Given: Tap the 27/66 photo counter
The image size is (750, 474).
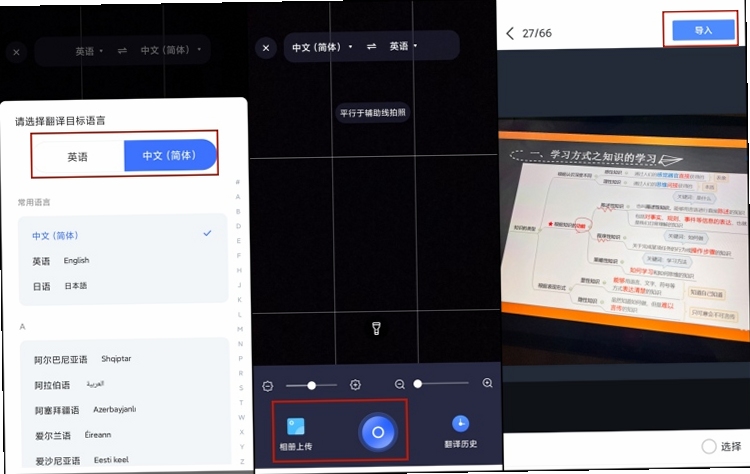Looking at the screenshot, I should 537,33.
